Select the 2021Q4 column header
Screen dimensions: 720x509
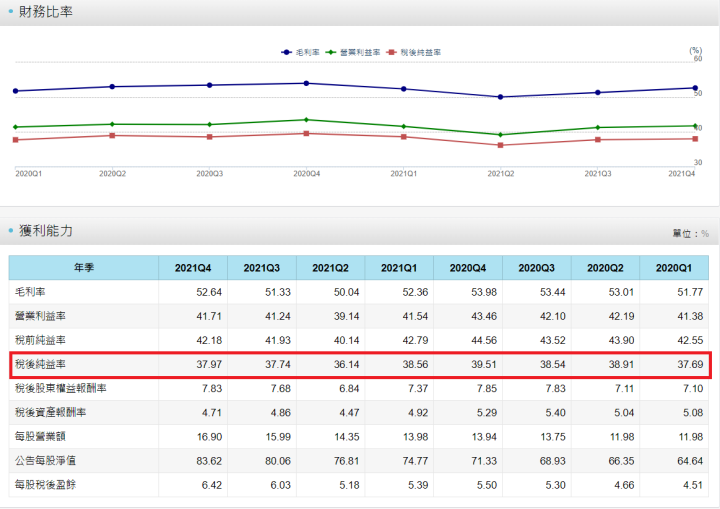[x=193, y=268]
